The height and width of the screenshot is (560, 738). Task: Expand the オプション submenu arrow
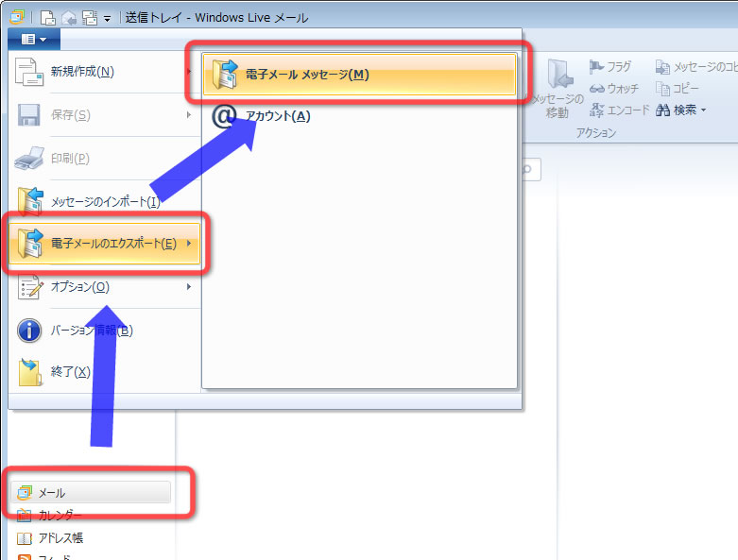(x=189, y=286)
